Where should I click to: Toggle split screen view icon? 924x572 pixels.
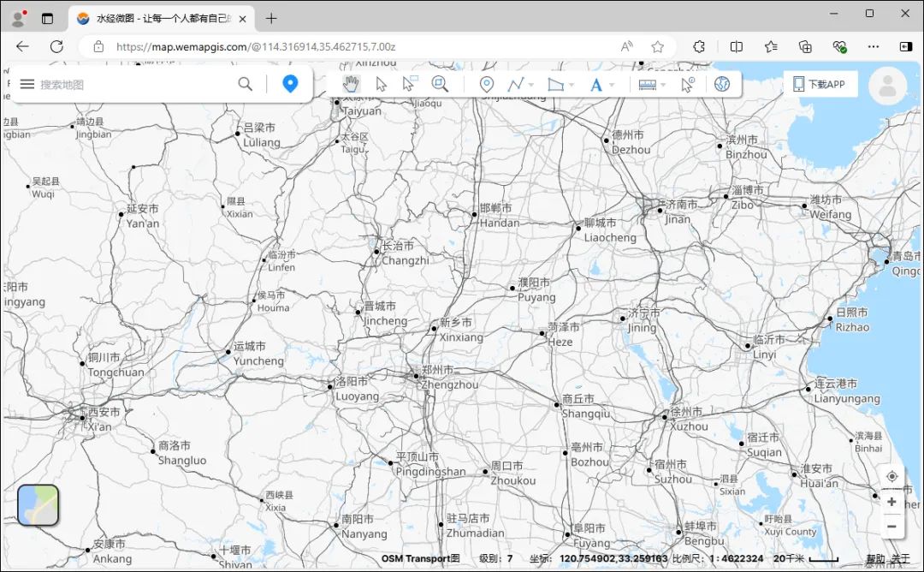click(736, 46)
